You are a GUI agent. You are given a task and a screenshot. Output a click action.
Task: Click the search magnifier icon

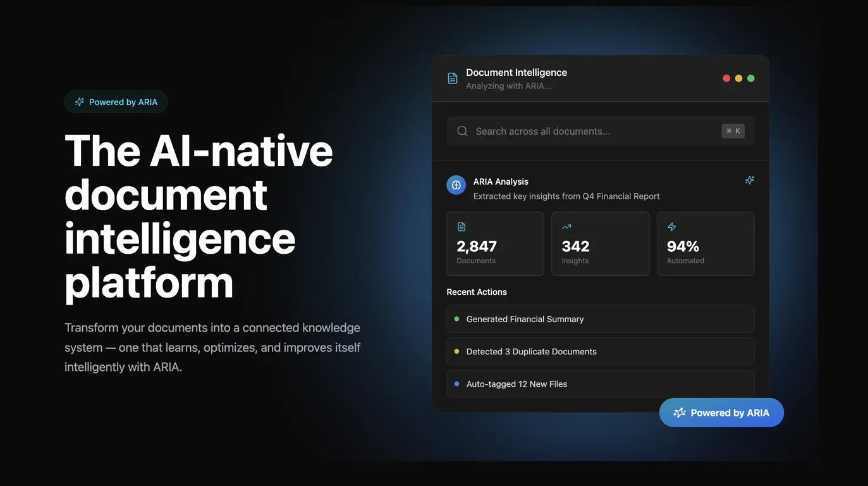click(x=462, y=131)
